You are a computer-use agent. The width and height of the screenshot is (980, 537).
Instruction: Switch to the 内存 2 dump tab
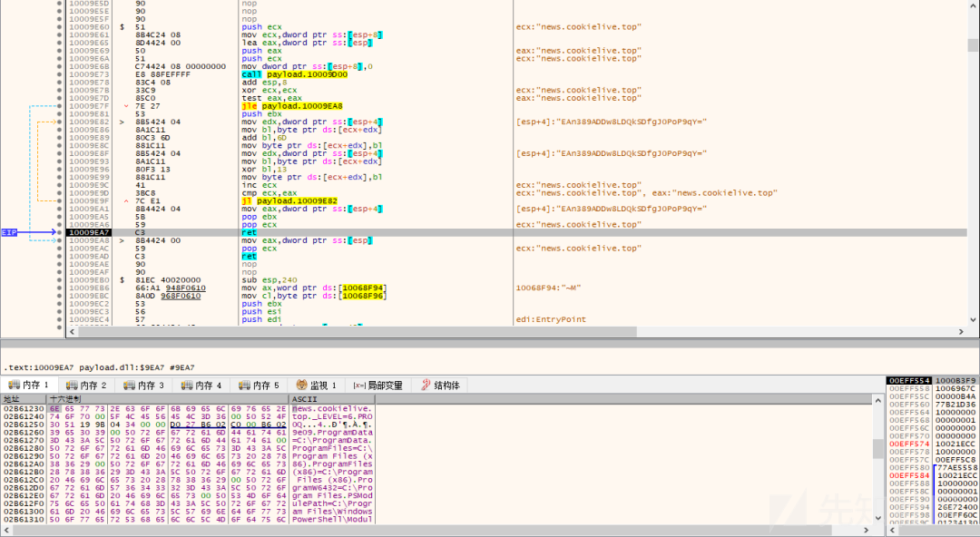[x=87, y=386]
